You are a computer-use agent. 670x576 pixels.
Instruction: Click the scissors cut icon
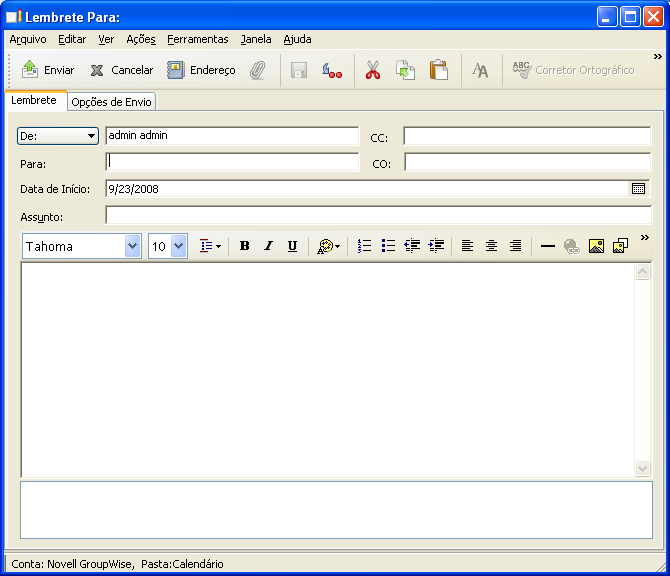(x=372, y=70)
